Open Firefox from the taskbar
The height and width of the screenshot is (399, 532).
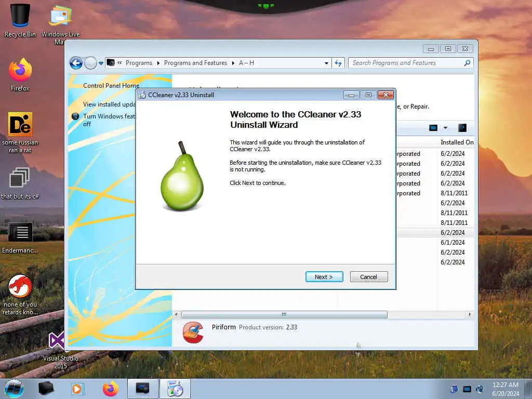pos(110,389)
